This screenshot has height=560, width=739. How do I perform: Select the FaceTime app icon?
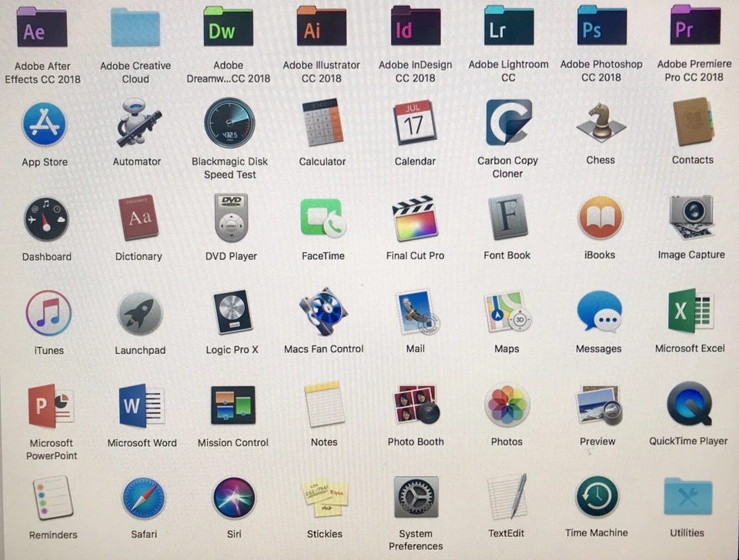[x=323, y=218]
